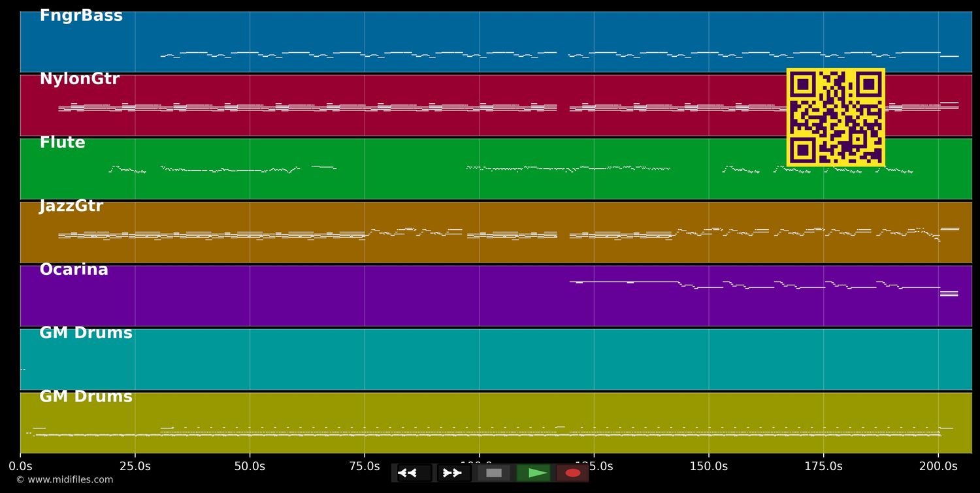Screen dimensions: 980x493
Task: Click the 50.0s timeline marker
Action: tap(250, 466)
